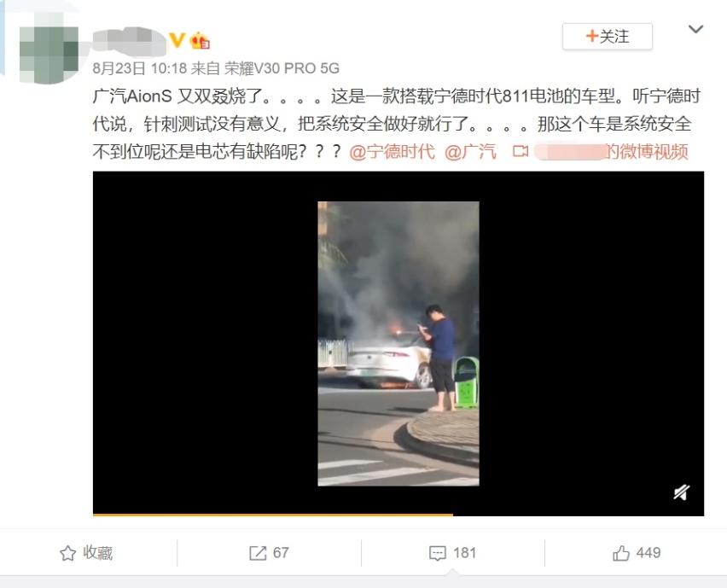Click the crown membership badge icon
Screen dimensions: 727x588
[200, 41]
